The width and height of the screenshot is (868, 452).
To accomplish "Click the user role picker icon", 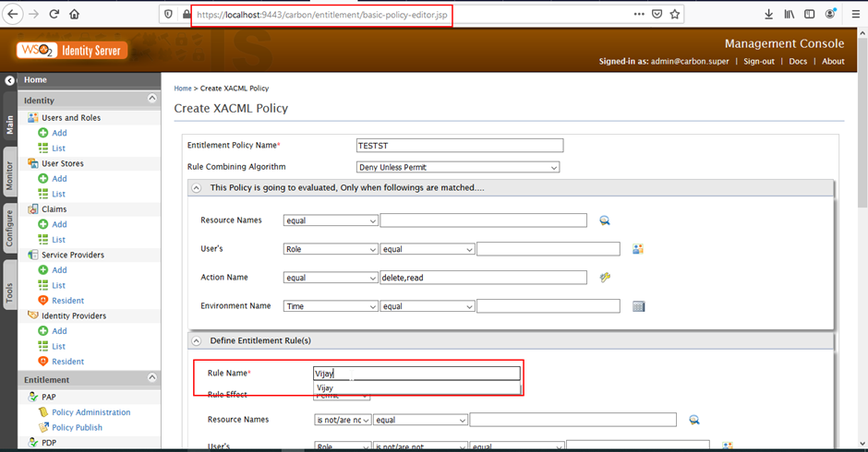I will [x=637, y=249].
